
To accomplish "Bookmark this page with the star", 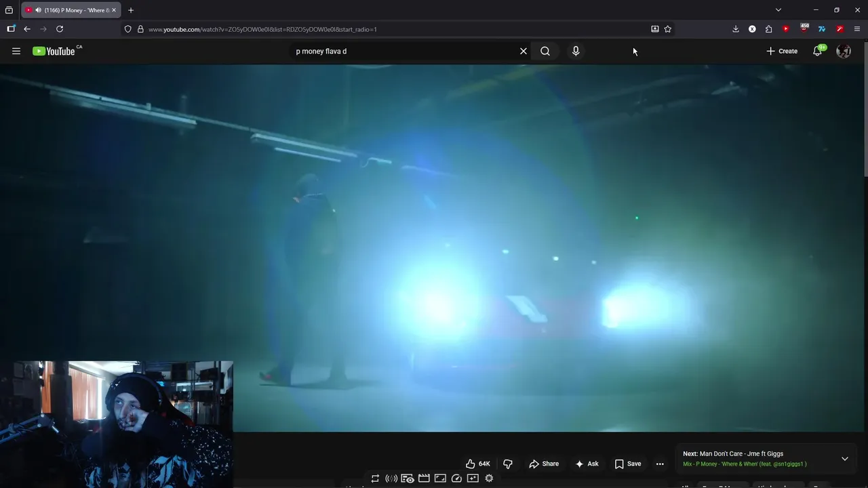I will tap(668, 29).
